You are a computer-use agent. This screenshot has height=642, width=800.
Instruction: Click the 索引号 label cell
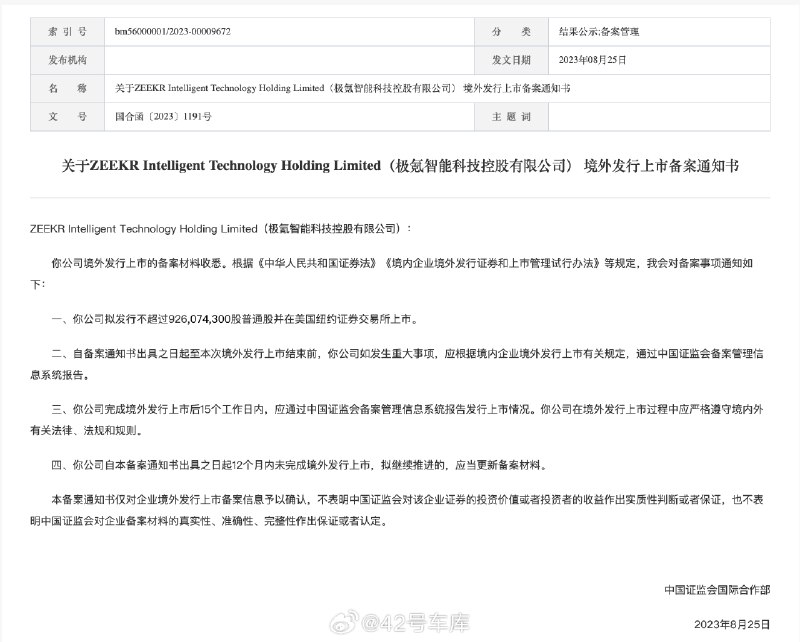coord(67,32)
